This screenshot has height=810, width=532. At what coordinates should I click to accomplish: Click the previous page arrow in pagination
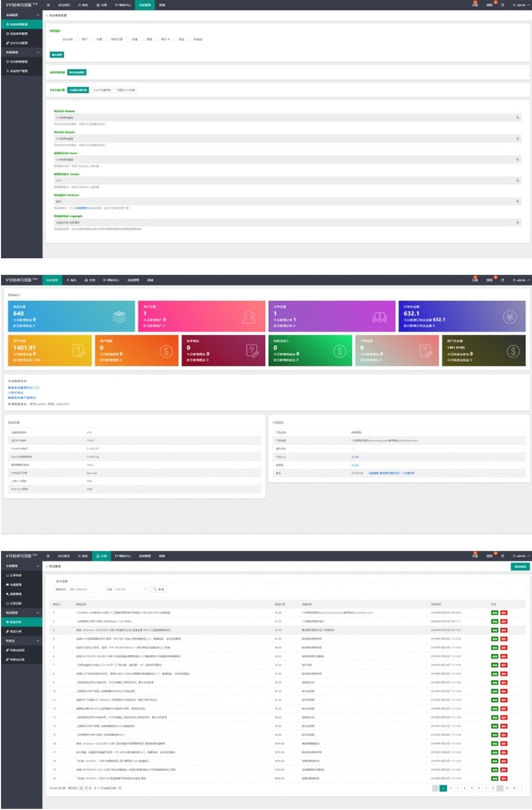pos(435,788)
